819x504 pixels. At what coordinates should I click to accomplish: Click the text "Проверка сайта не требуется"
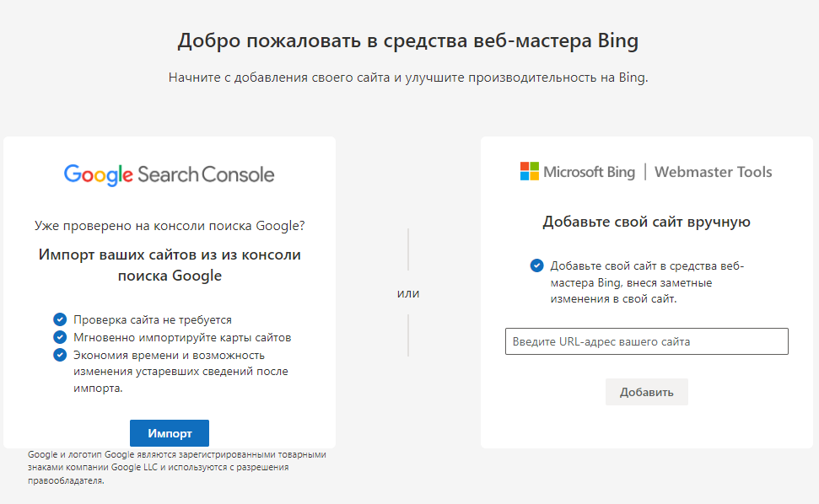(152, 320)
